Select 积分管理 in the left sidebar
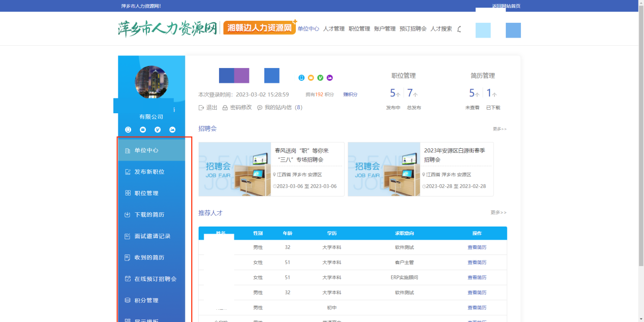644x322 pixels. coord(151,300)
